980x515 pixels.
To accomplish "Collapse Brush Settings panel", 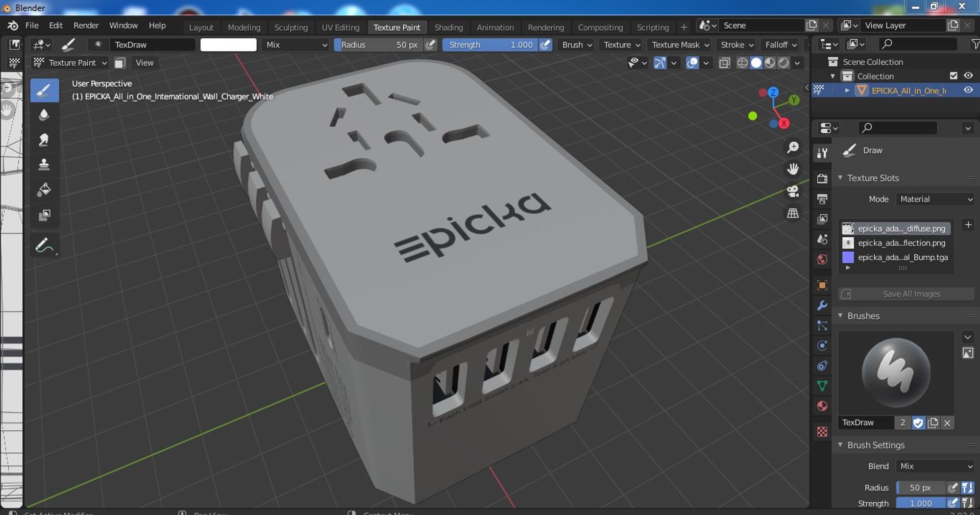I will click(840, 445).
